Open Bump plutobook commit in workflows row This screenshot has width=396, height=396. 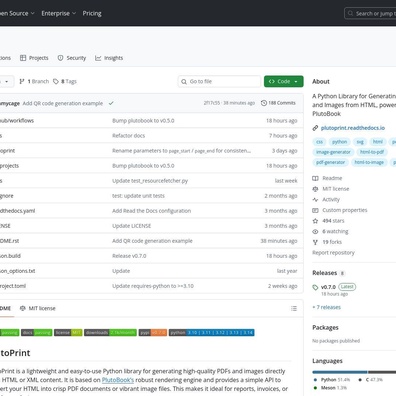(x=143, y=121)
